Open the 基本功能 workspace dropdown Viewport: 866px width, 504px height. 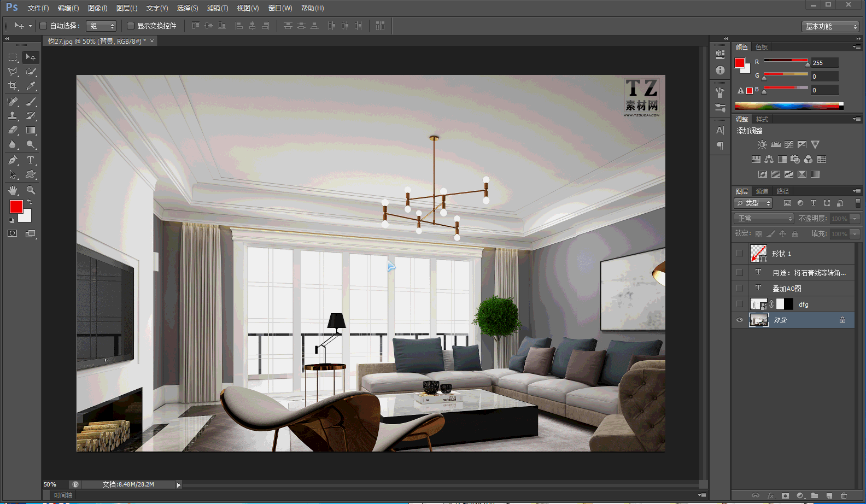coord(830,26)
